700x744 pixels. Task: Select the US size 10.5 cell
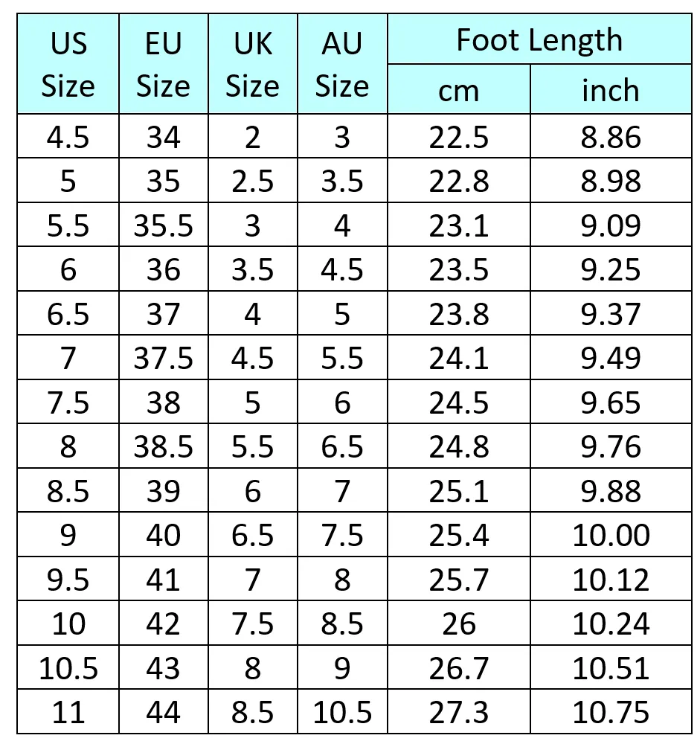tap(68, 667)
